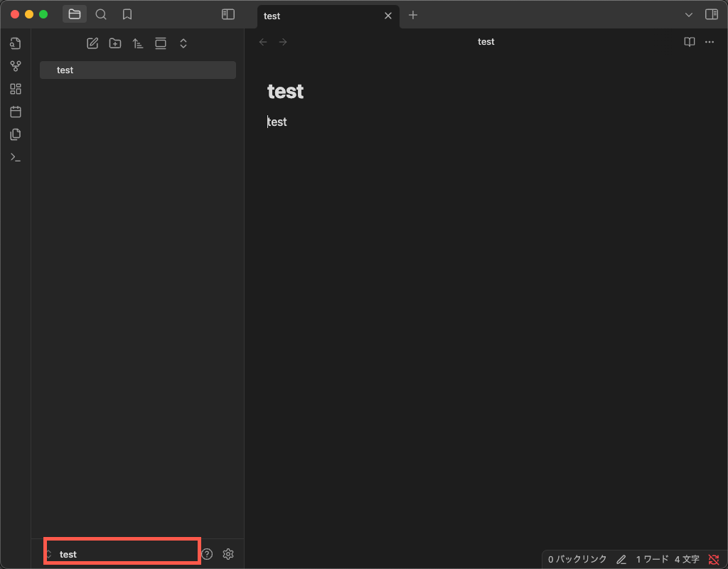Image resolution: width=728 pixels, height=569 pixels.
Task: Navigate forward with right arrow
Action: pyautogui.click(x=283, y=42)
